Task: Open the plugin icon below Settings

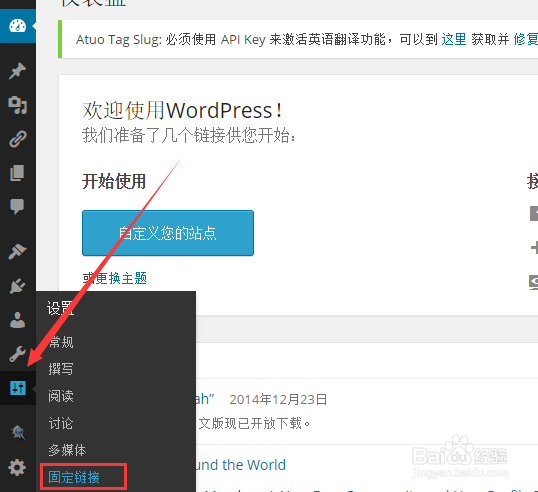Action: (x=18, y=432)
